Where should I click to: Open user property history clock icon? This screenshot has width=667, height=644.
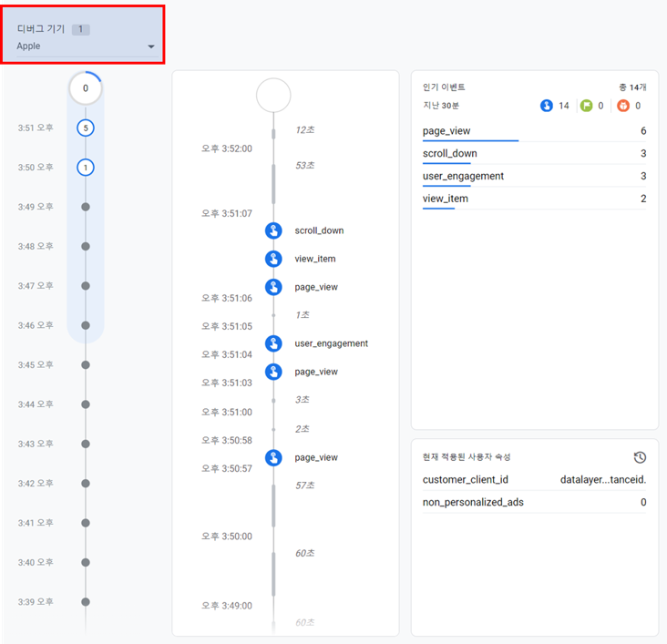pos(640,457)
